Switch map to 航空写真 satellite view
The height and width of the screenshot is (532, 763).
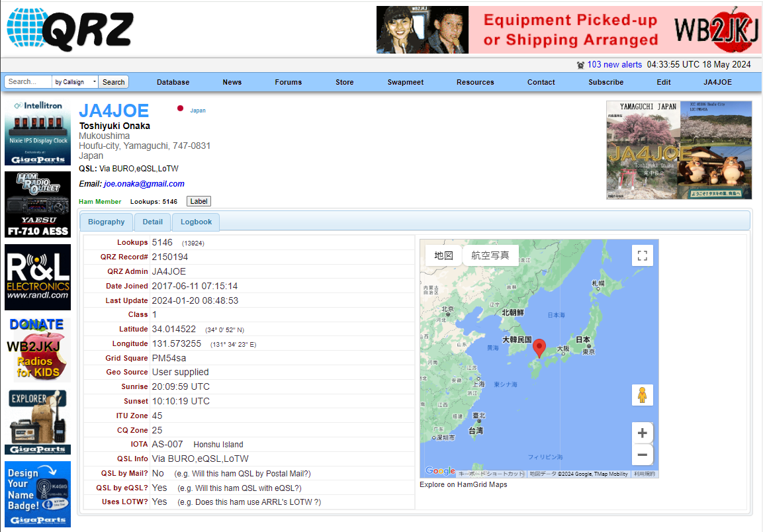(x=490, y=255)
